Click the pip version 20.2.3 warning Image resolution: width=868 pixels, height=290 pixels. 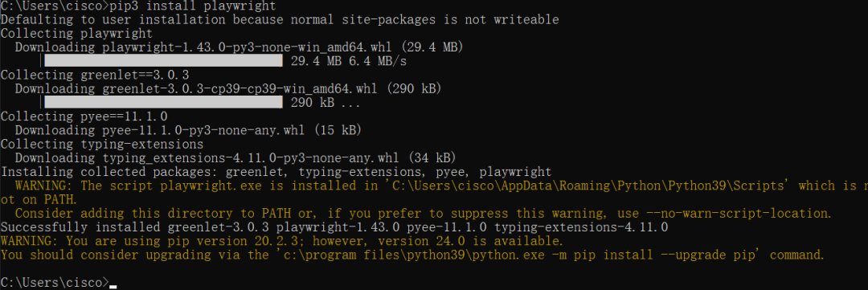click(x=282, y=241)
